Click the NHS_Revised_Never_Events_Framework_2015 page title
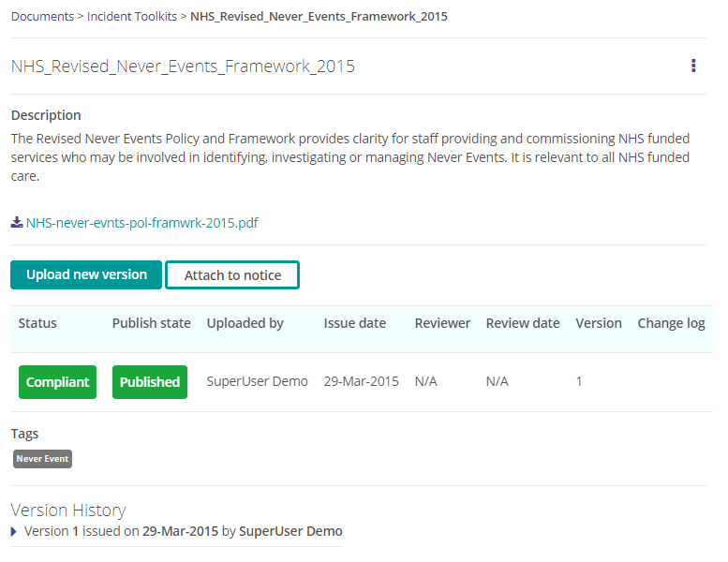This screenshot has width=728, height=562. (x=183, y=67)
